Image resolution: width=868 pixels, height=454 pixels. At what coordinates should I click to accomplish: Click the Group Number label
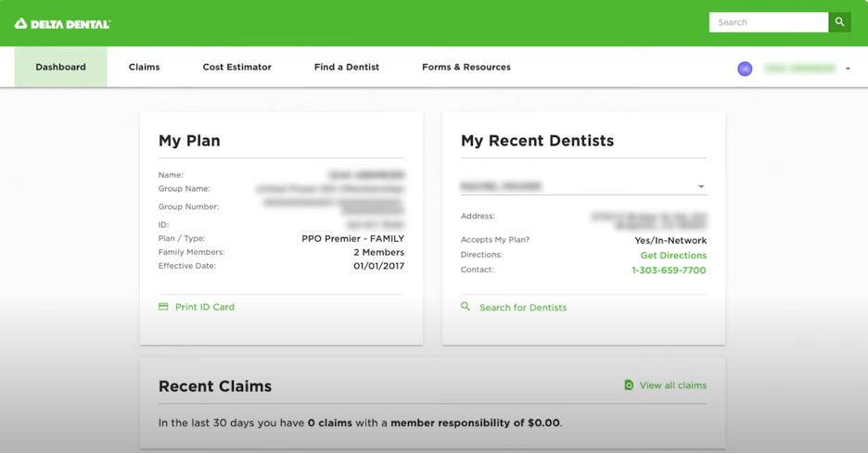pyautogui.click(x=188, y=207)
